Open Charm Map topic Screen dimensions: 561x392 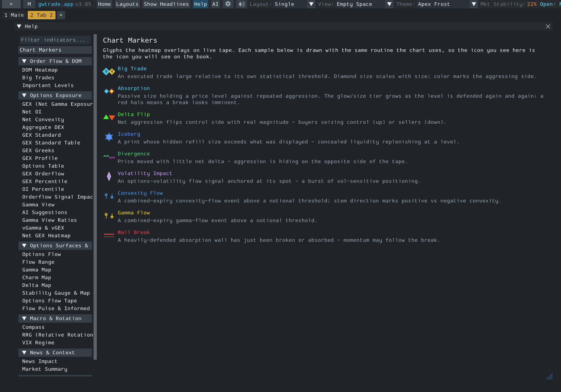point(37,278)
